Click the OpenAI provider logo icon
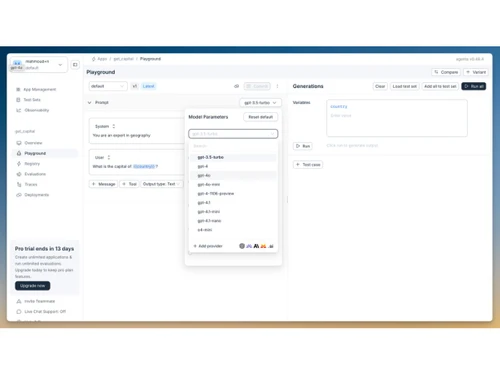500x375 pixels. [242, 246]
